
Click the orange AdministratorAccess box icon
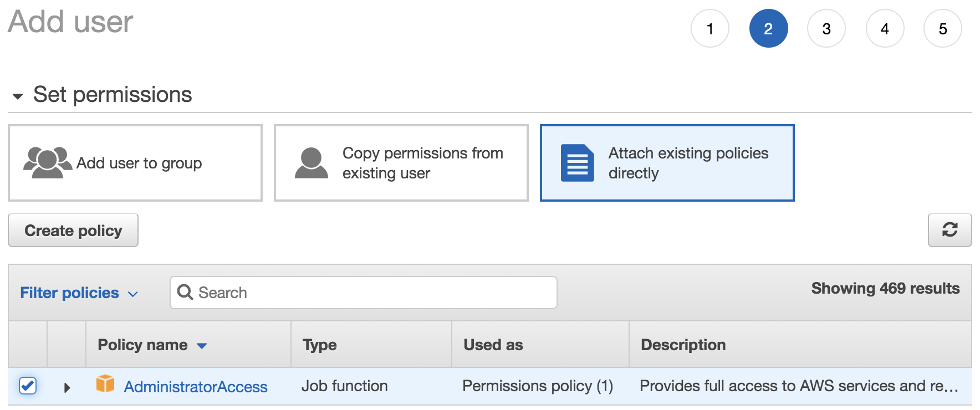pos(105,384)
